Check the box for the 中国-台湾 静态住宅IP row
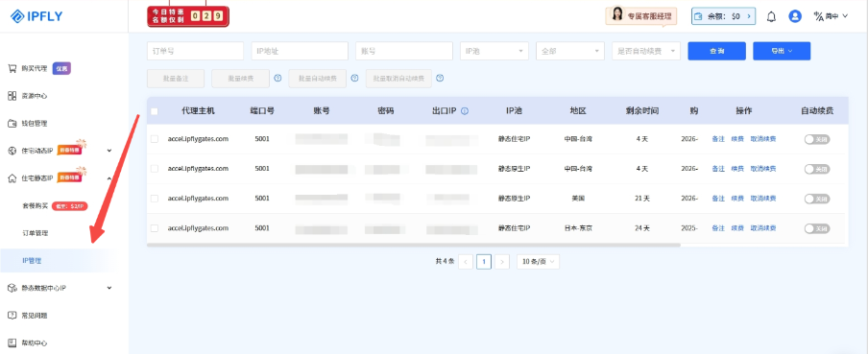868x354 pixels. click(155, 139)
